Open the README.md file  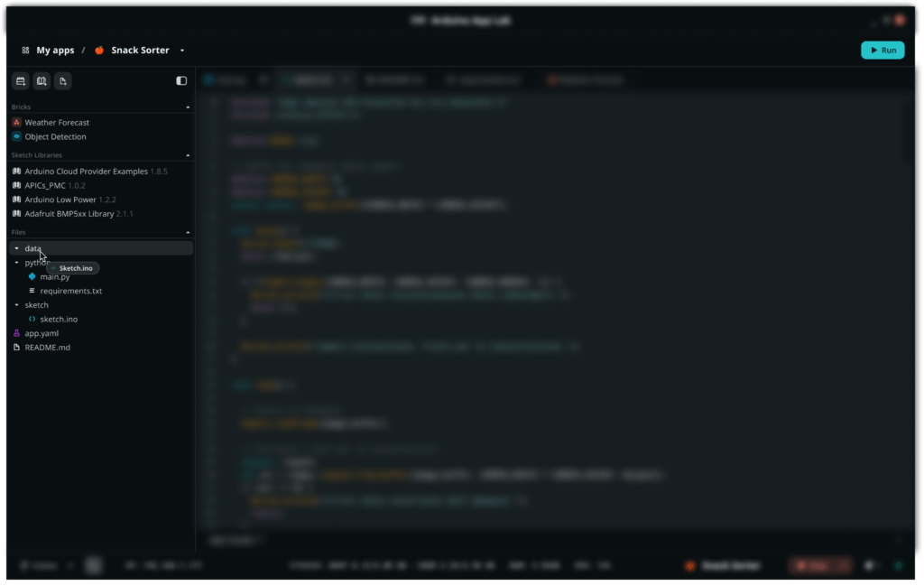coord(47,348)
